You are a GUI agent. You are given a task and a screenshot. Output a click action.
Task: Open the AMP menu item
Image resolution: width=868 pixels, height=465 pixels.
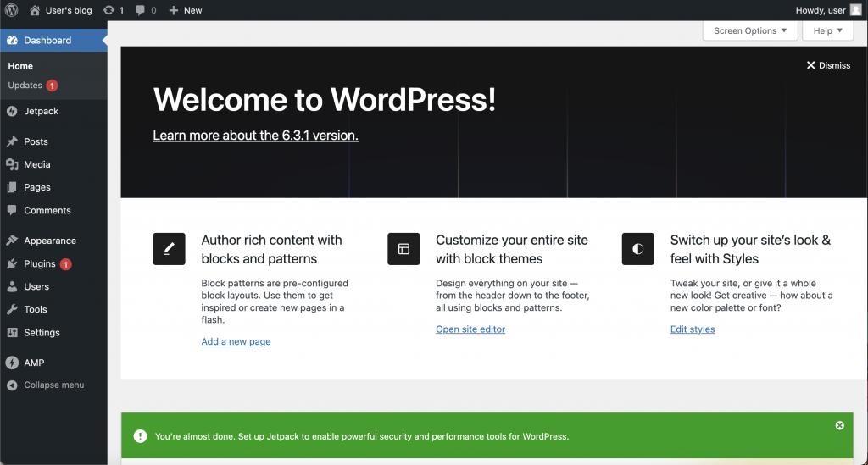[34, 363]
